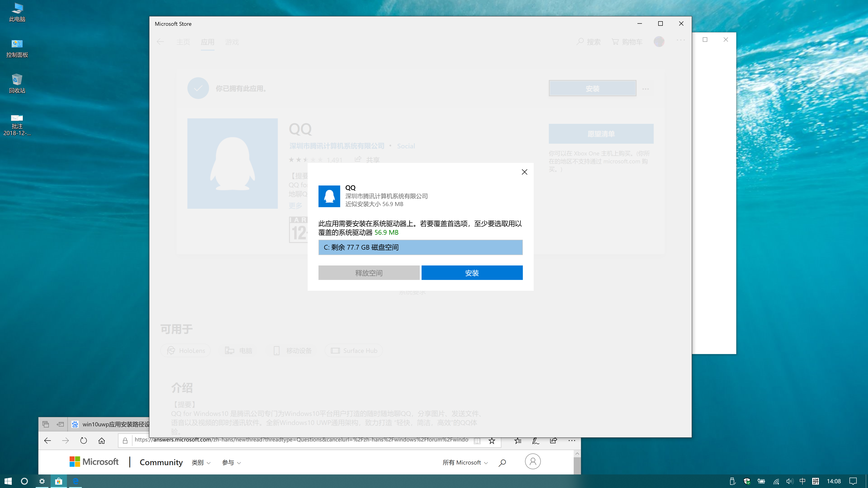Image resolution: width=868 pixels, height=488 pixels.
Task: Open the 深圳市腾讯计算机系统有限公司 publisher link
Action: point(337,146)
